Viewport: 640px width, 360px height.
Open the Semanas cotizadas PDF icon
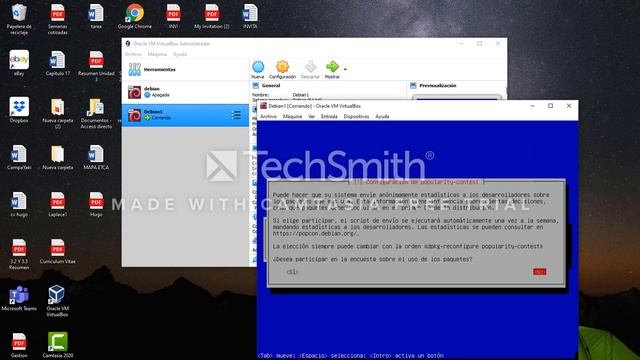coord(58,18)
